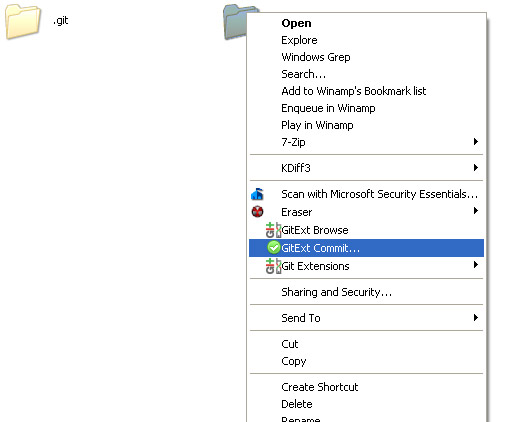Open Git Extensions menu entry

(366, 266)
